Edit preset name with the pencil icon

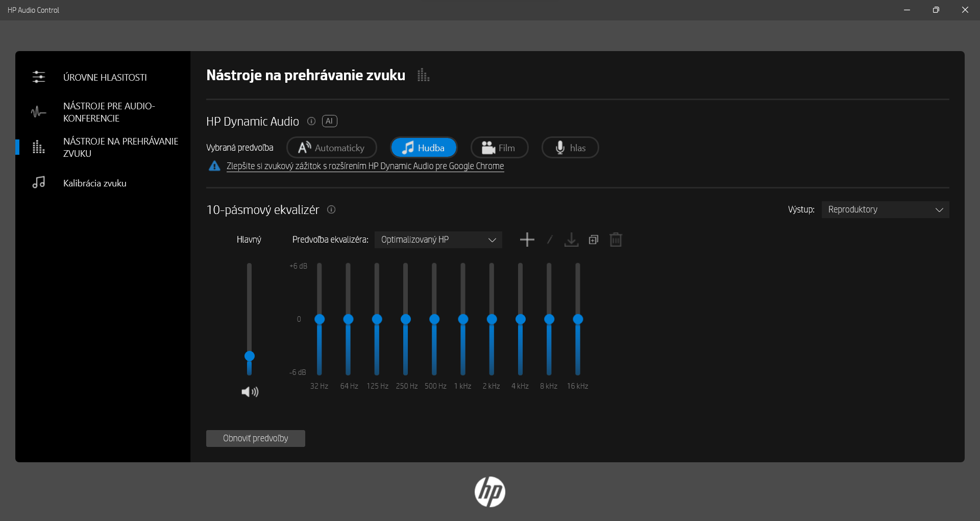pyautogui.click(x=550, y=239)
